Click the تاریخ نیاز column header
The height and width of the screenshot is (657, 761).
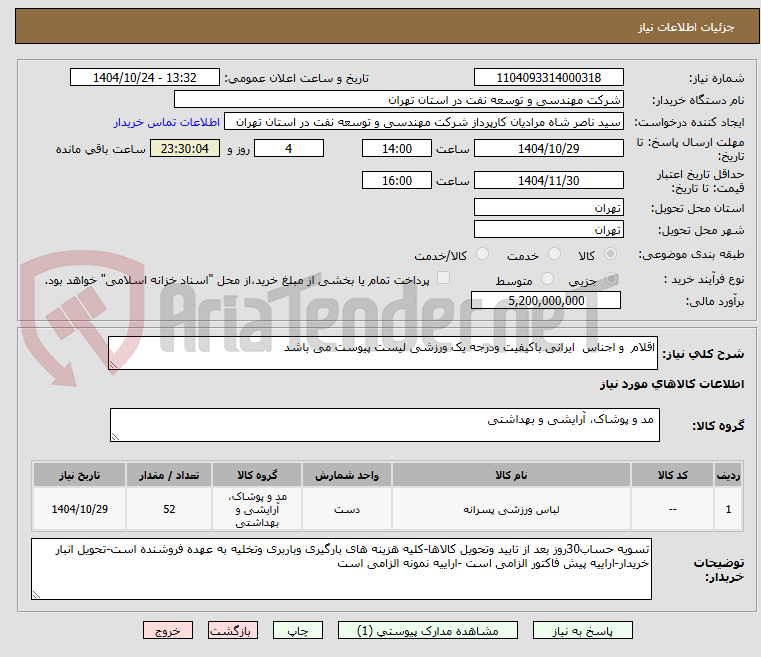pos(80,475)
